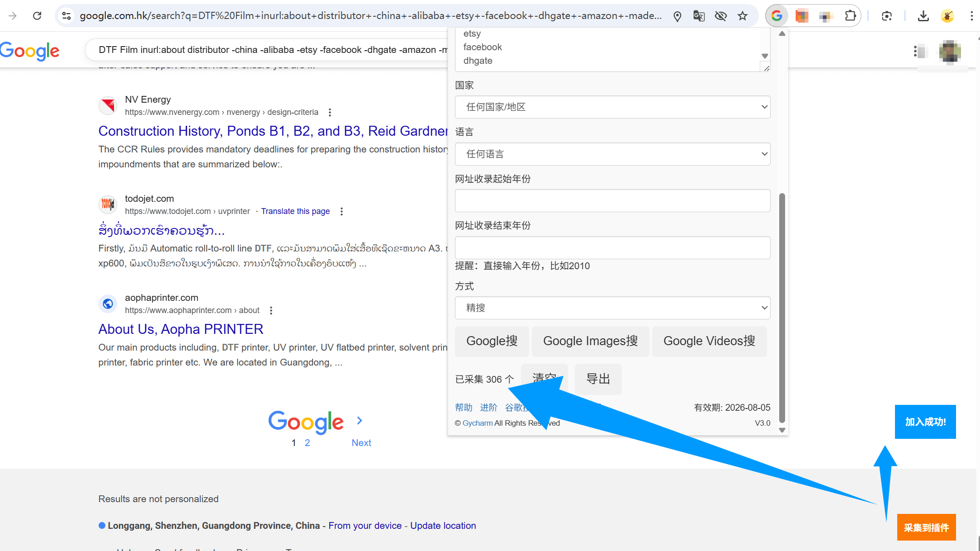
Task: Click the popup vertical scrollbar thumb
Action: (x=782, y=308)
